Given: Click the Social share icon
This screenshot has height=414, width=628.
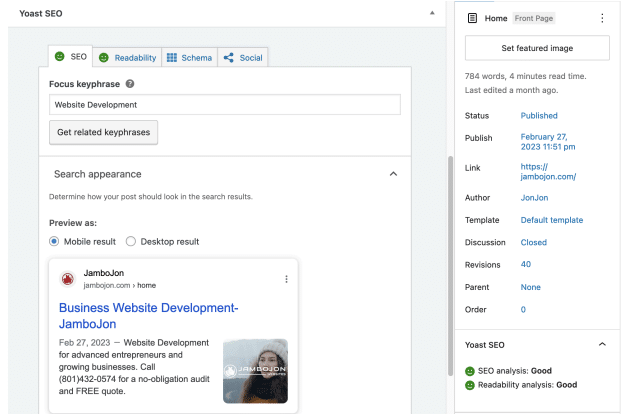Looking at the screenshot, I should (229, 58).
